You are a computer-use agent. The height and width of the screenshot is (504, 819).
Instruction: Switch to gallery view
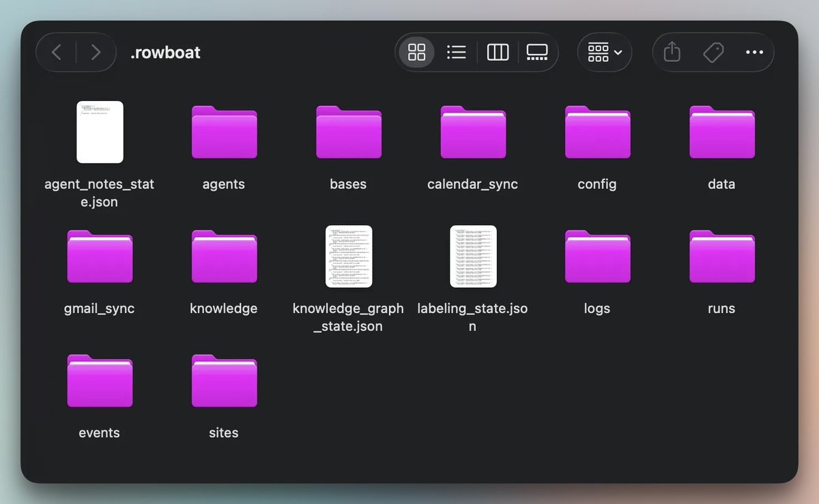(537, 52)
